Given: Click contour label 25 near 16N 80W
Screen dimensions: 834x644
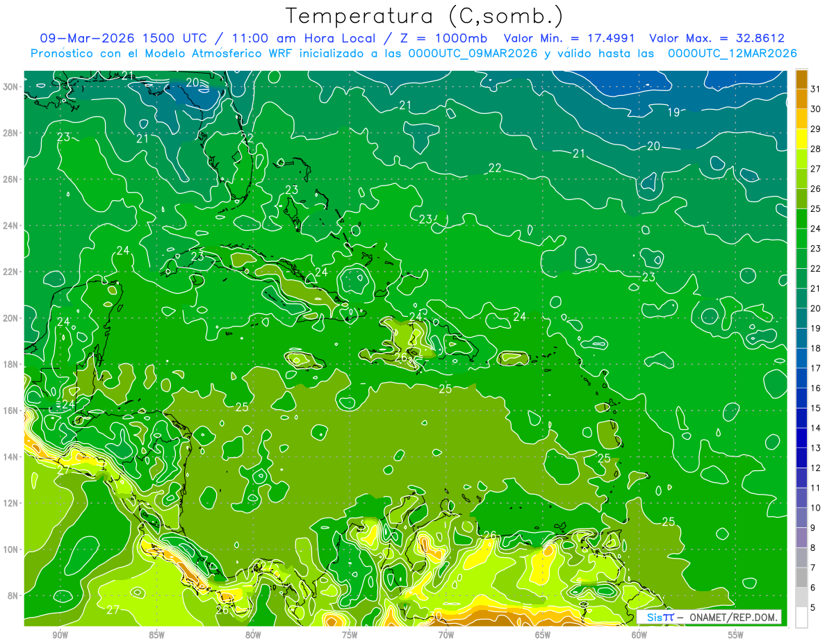Looking at the screenshot, I should (242, 407).
